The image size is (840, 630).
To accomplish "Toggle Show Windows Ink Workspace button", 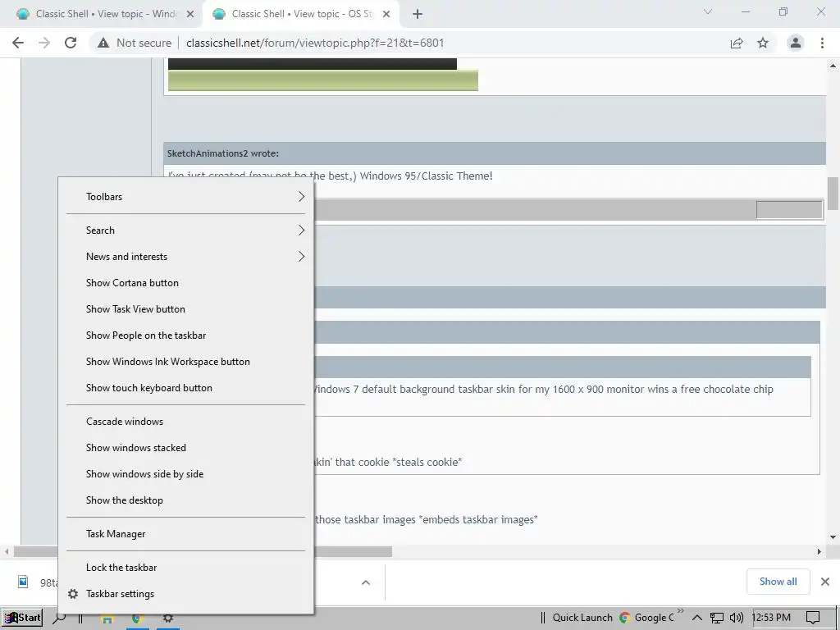I will point(186,362).
